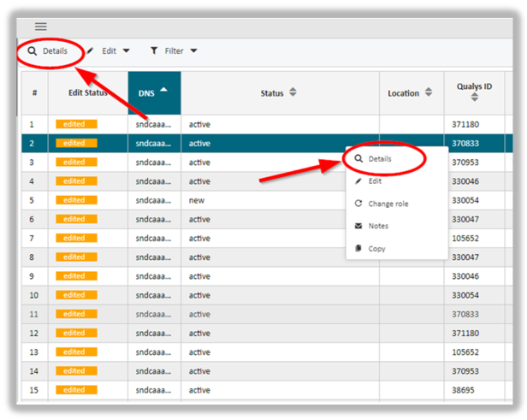
Task: Expand the Edit dropdown arrow in toolbar
Action: (x=127, y=51)
